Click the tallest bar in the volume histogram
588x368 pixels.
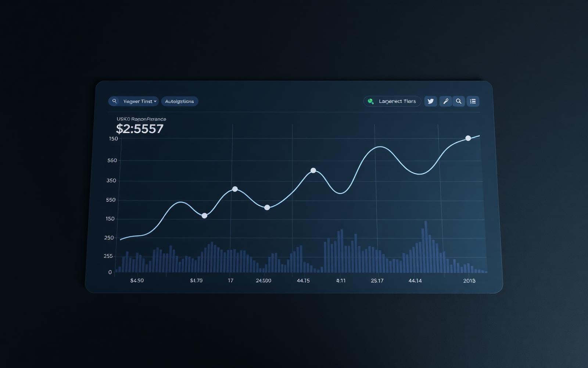(426, 247)
